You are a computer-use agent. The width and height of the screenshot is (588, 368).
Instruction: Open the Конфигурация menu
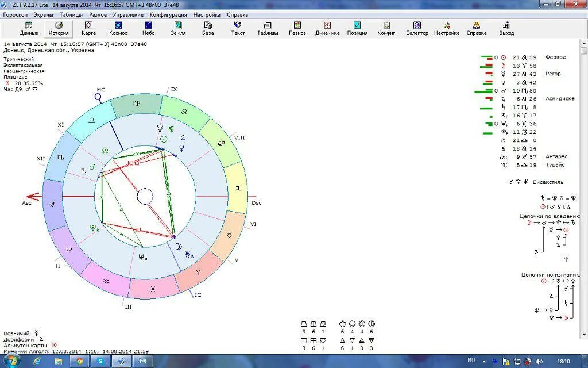click(x=168, y=14)
